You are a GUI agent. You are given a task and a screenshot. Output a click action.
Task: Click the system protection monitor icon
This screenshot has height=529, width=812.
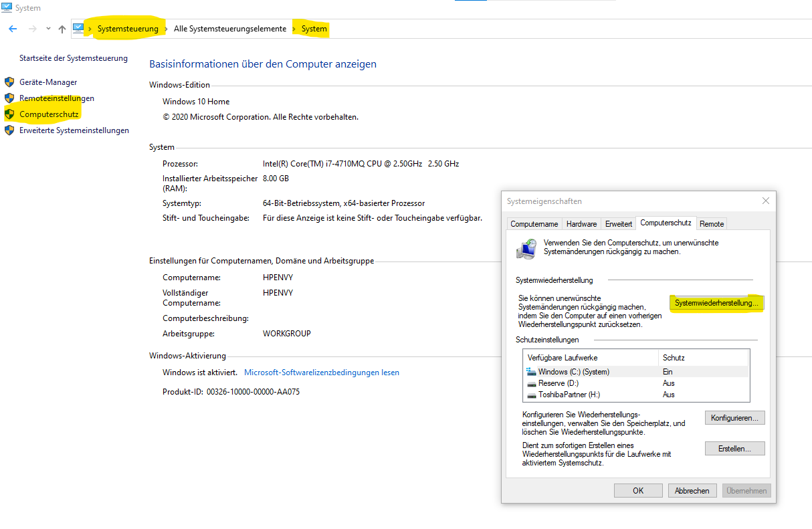526,248
